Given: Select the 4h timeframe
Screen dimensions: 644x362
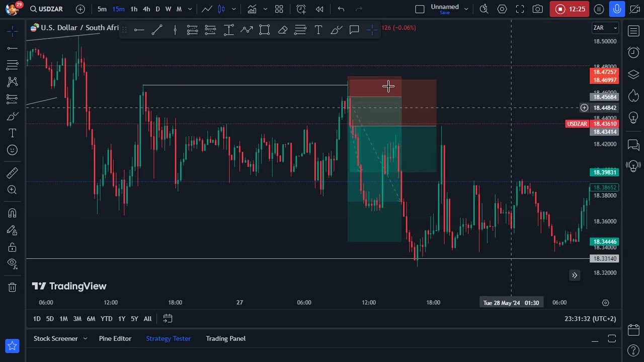Looking at the screenshot, I should tap(146, 9).
